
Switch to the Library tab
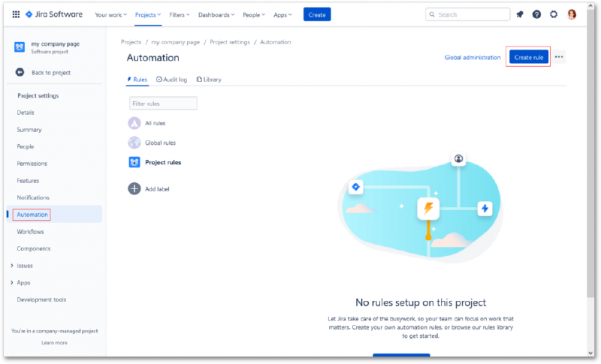point(209,80)
